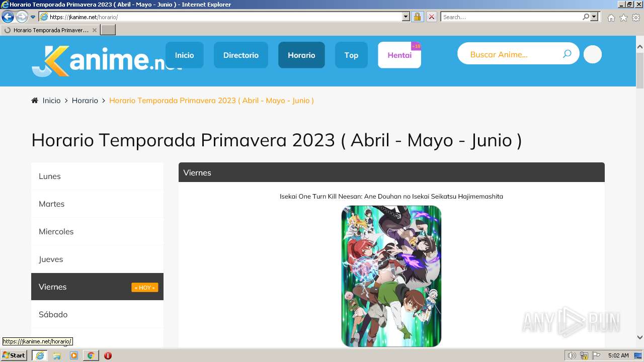
Task: Click the Viernes section header
Action: tap(391, 172)
